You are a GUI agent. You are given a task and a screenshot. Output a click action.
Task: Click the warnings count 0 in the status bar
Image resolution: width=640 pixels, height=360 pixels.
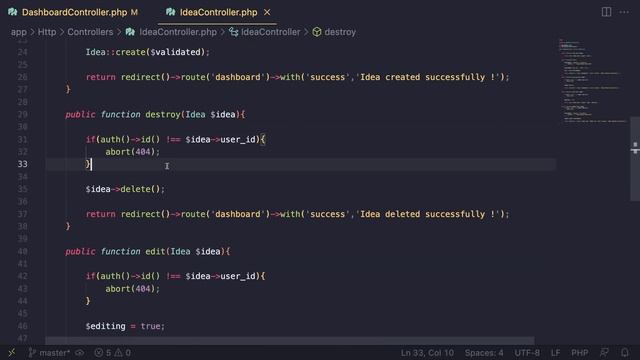(x=123, y=353)
